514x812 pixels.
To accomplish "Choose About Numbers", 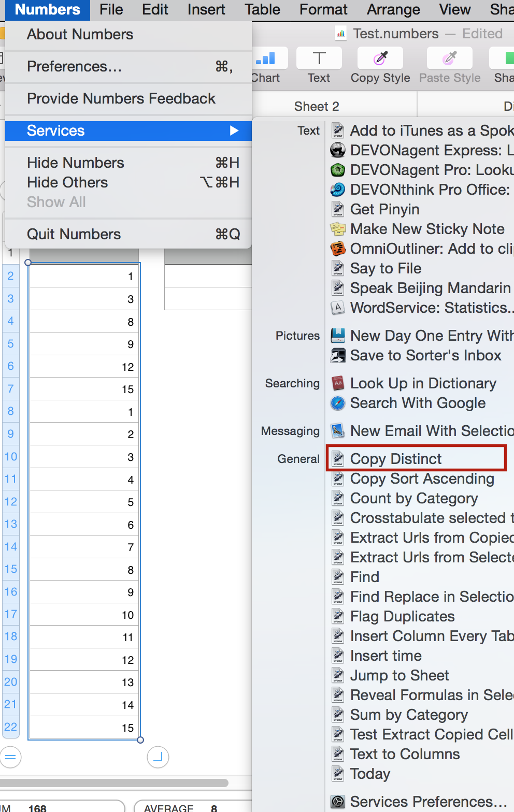I will [x=128, y=34].
